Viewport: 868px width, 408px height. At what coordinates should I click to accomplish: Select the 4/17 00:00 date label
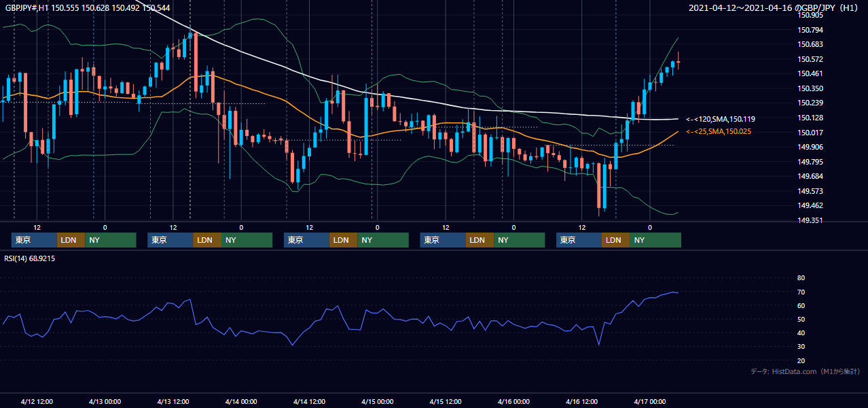coord(650,402)
